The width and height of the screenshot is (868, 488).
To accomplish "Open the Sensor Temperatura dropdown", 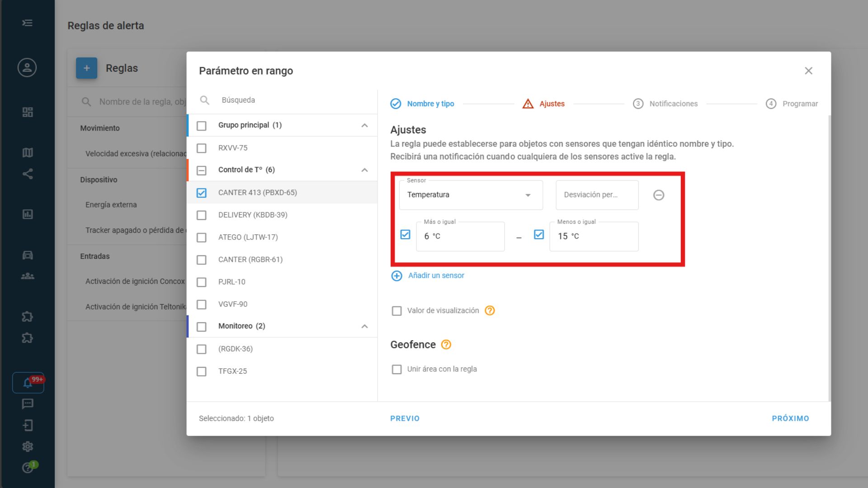I will (x=471, y=195).
